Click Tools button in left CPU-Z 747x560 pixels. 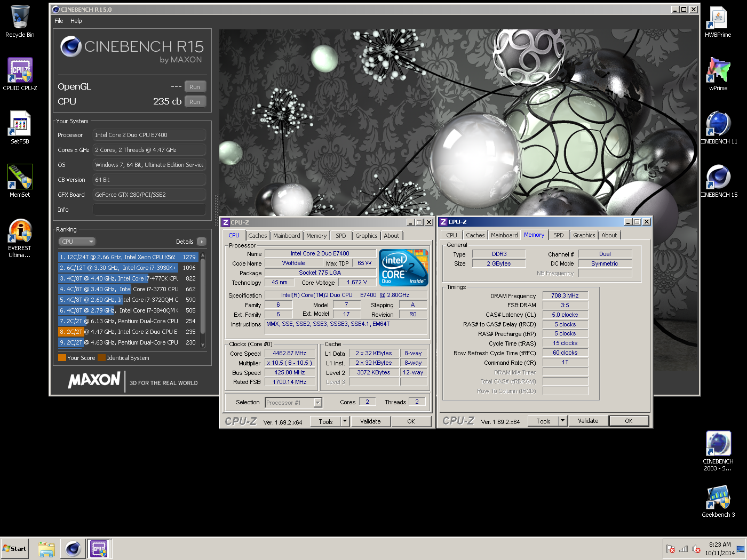coord(325,421)
